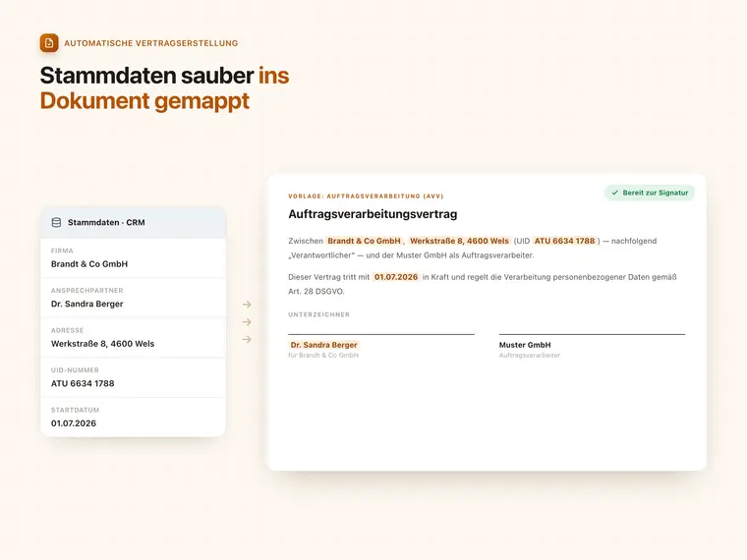Click the ADRESSE field label
Viewport: 747px width, 560px height.
point(67,330)
